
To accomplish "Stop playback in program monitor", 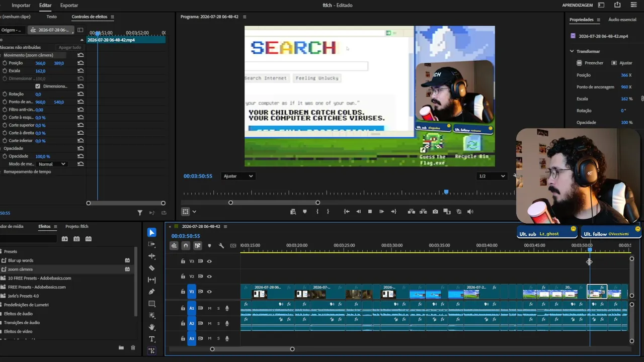I will click(370, 212).
